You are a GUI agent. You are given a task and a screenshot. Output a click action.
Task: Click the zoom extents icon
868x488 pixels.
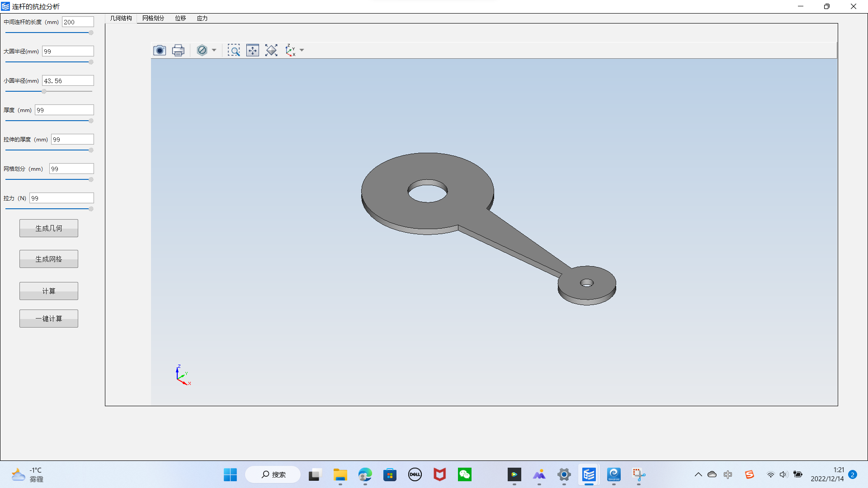[271, 50]
